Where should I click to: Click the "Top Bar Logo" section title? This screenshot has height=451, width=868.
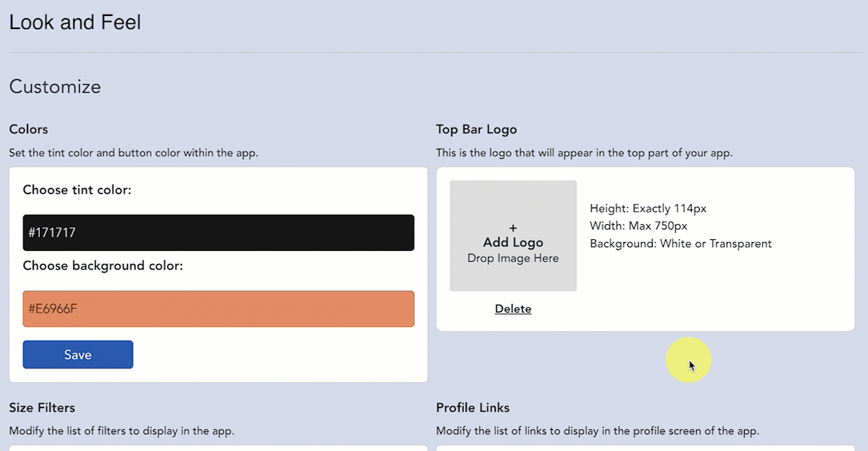tap(477, 129)
